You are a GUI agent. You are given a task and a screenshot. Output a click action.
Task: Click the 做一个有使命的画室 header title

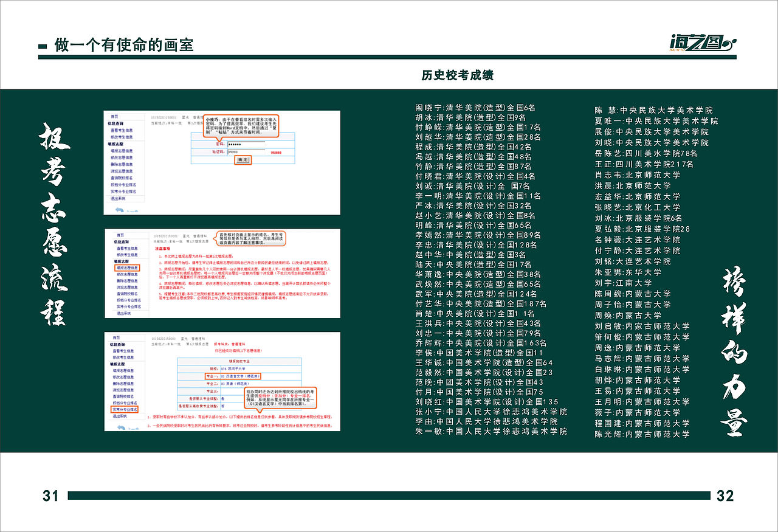click(x=124, y=45)
